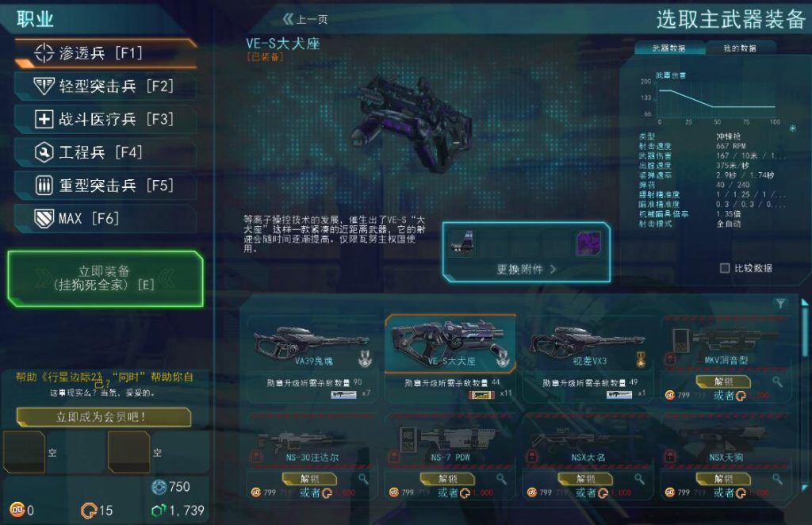Open the 我的数据 tab
812x525 pixels.
tap(740, 48)
